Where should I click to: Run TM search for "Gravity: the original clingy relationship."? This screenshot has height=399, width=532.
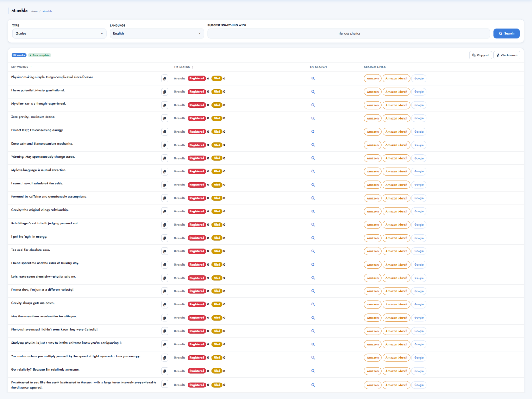[x=313, y=211]
